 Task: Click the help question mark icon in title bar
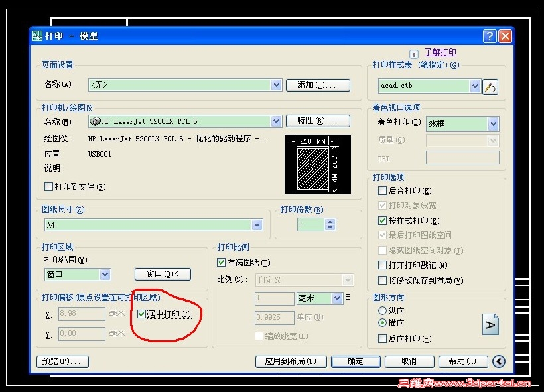[489, 36]
